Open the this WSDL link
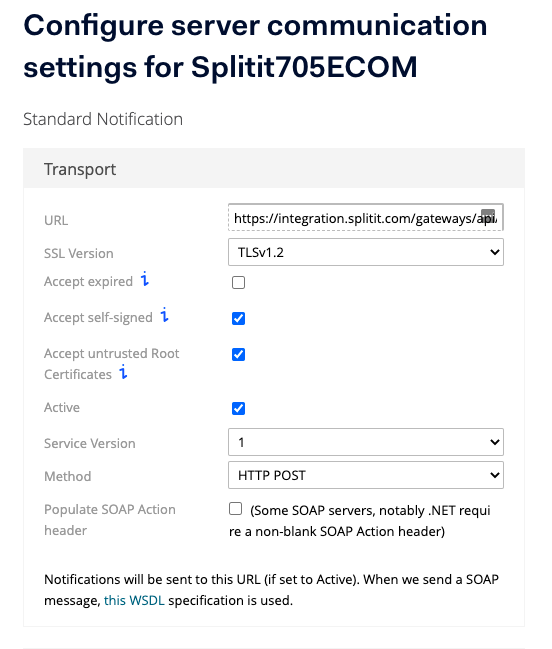This screenshot has width=552, height=649. tap(134, 600)
